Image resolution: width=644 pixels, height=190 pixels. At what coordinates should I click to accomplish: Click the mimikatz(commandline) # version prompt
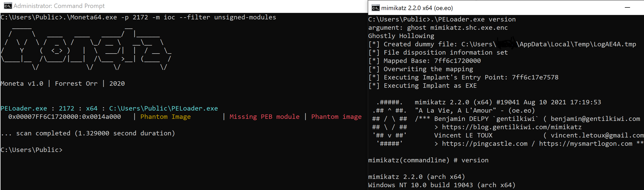(x=428, y=160)
